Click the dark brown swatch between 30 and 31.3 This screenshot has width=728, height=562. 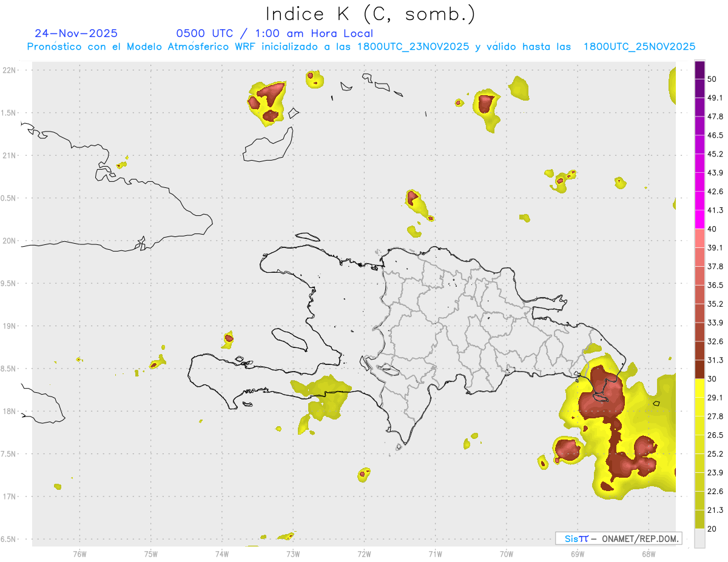pyautogui.click(x=700, y=369)
